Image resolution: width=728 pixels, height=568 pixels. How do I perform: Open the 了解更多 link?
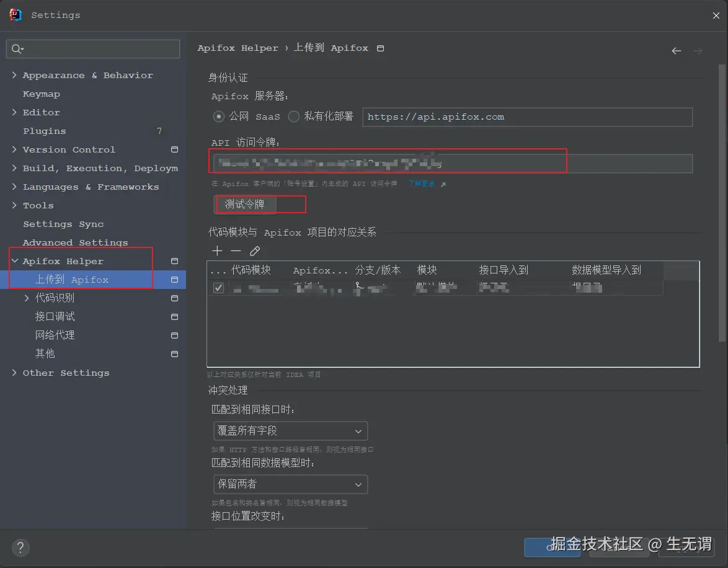point(422,184)
